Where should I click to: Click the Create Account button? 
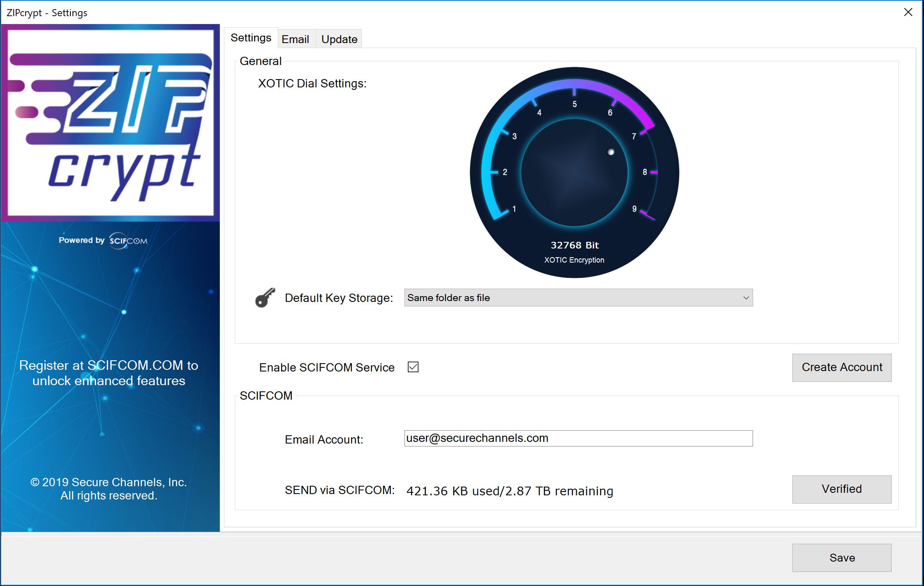click(x=841, y=367)
